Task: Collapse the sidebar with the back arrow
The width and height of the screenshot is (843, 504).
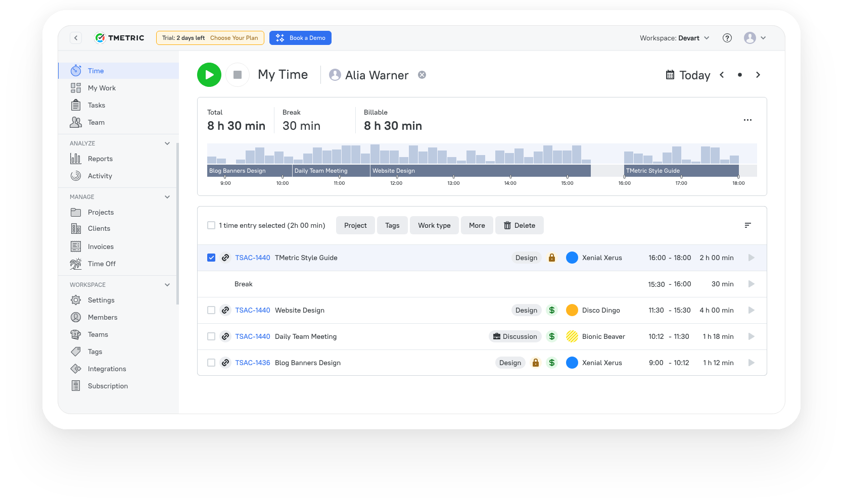Action: (76, 38)
